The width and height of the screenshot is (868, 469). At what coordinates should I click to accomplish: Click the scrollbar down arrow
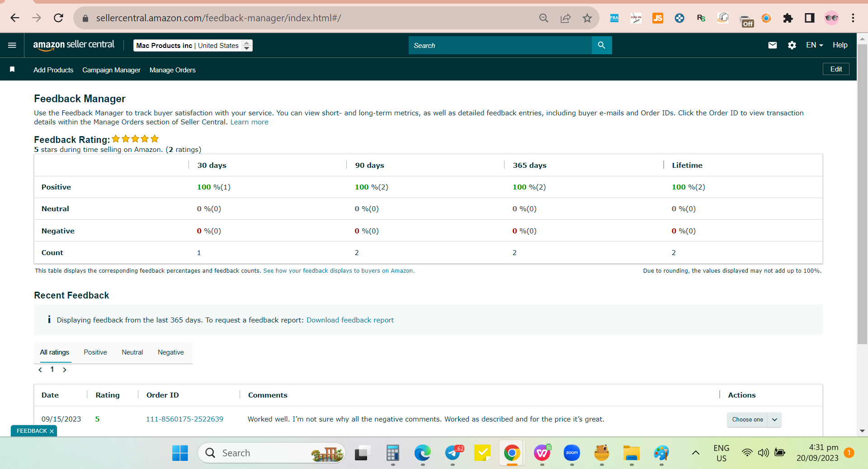(863, 431)
